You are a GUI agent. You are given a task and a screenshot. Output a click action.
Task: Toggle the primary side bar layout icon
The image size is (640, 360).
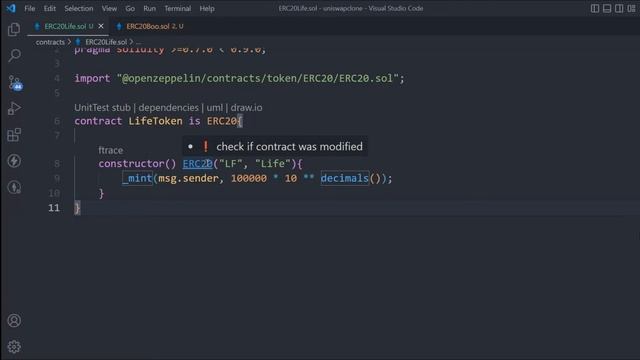click(x=595, y=8)
